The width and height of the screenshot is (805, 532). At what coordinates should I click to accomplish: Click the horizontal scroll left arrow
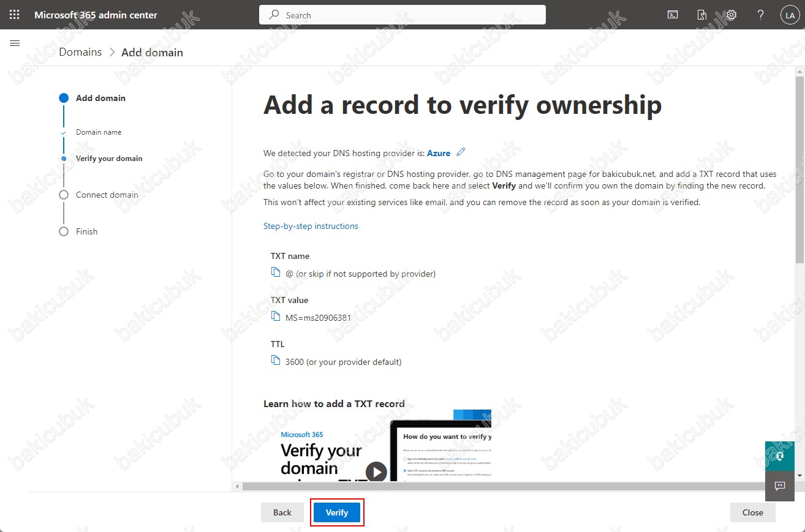coord(237,486)
